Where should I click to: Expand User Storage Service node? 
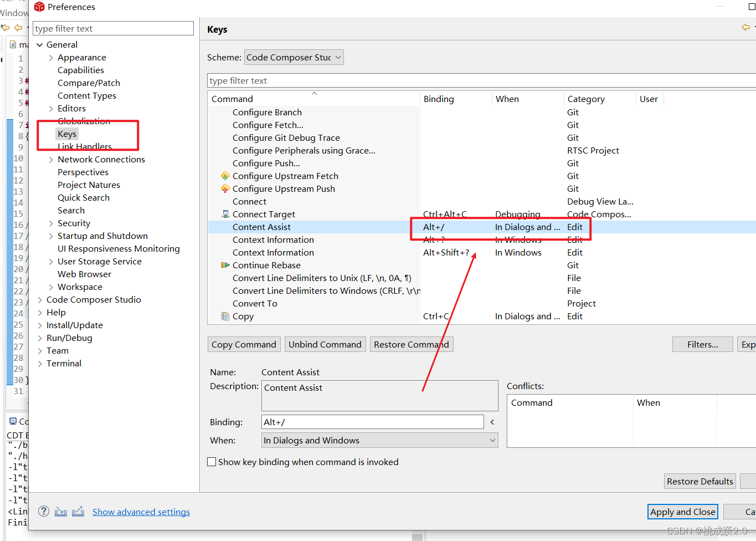pyautogui.click(x=51, y=261)
